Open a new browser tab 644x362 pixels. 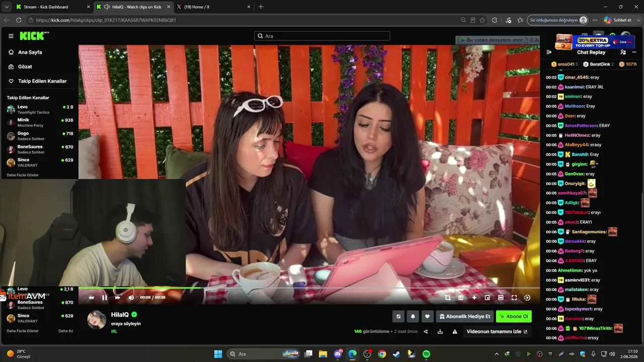pos(261,7)
